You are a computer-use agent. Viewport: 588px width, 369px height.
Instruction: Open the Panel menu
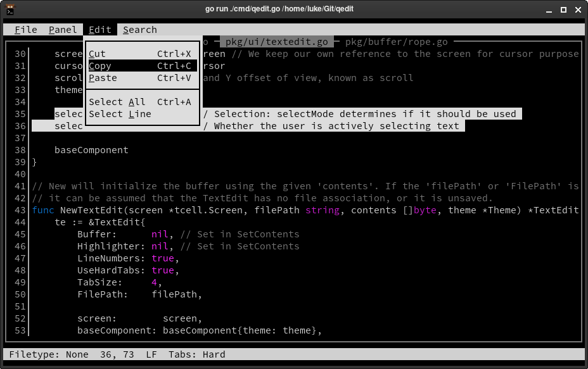tap(63, 30)
